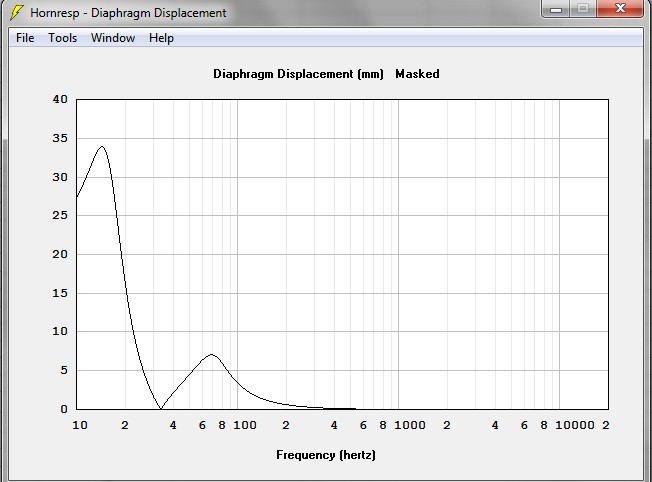Screen dimensions: 652x482
Task: Click the '10' y-axis value at left
Action: tap(60, 331)
